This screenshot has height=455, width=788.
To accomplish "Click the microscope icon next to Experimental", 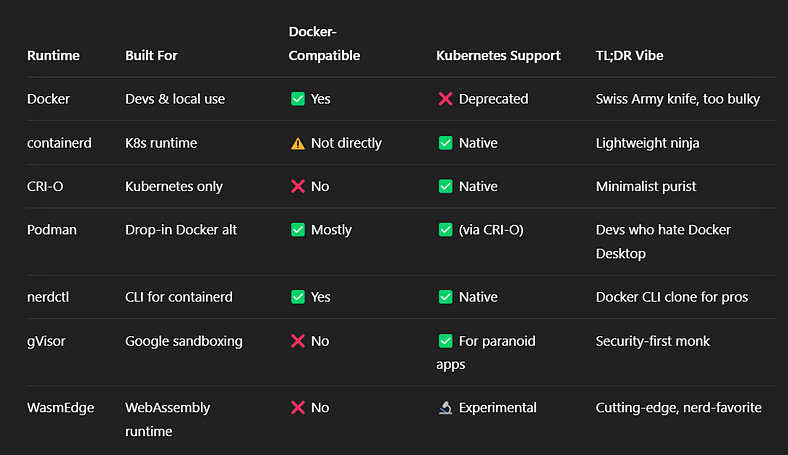I will click(x=445, y=408).
